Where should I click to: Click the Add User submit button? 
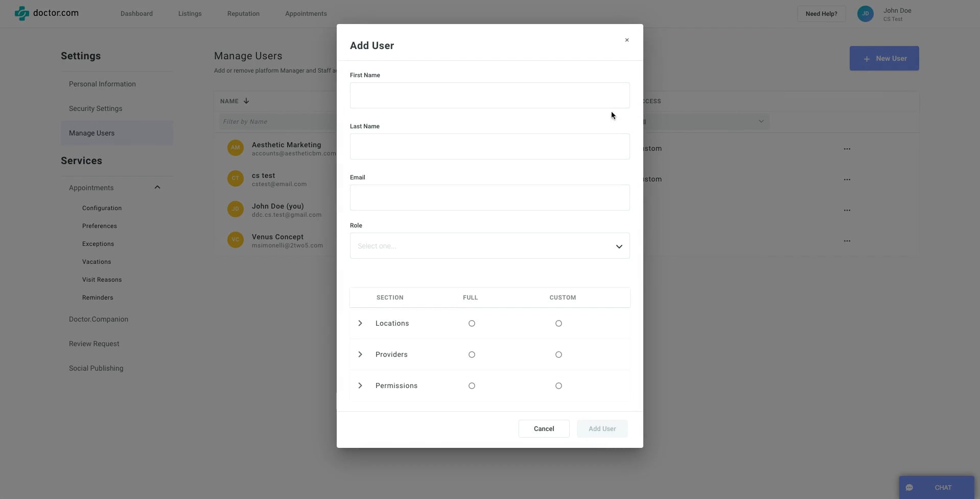pyautogui.click(x=602, y=429)
